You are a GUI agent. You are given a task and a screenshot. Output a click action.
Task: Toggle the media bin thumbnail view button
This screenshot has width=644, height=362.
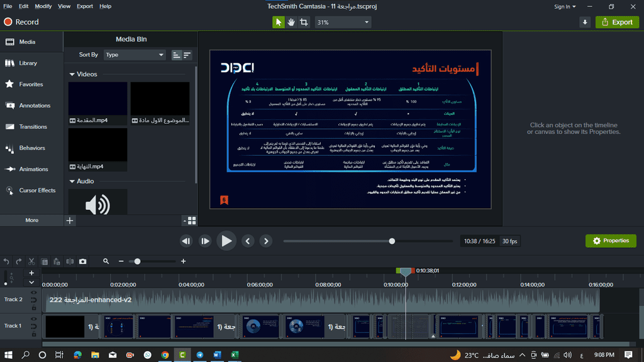[x=191, y=221]
